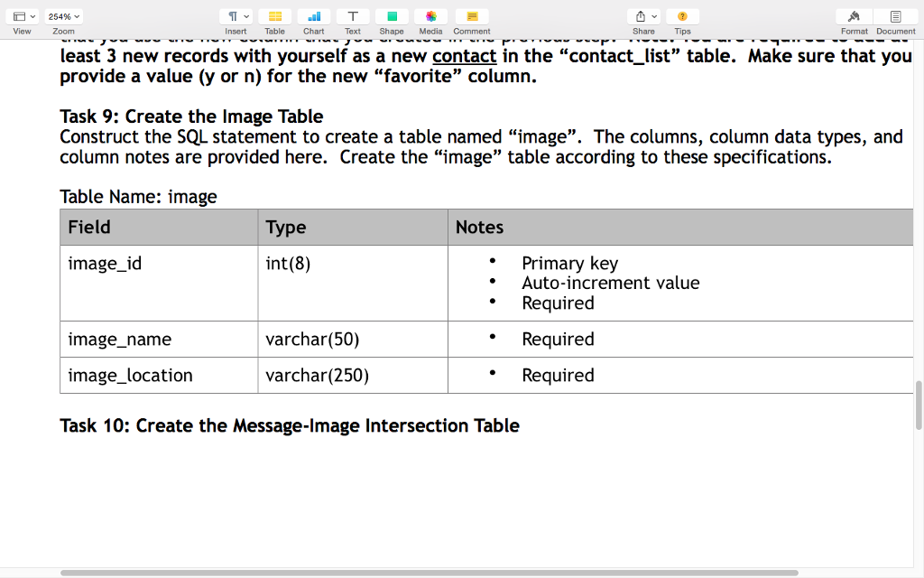
Task: Open Pages Tips
Action: [682, 16]
